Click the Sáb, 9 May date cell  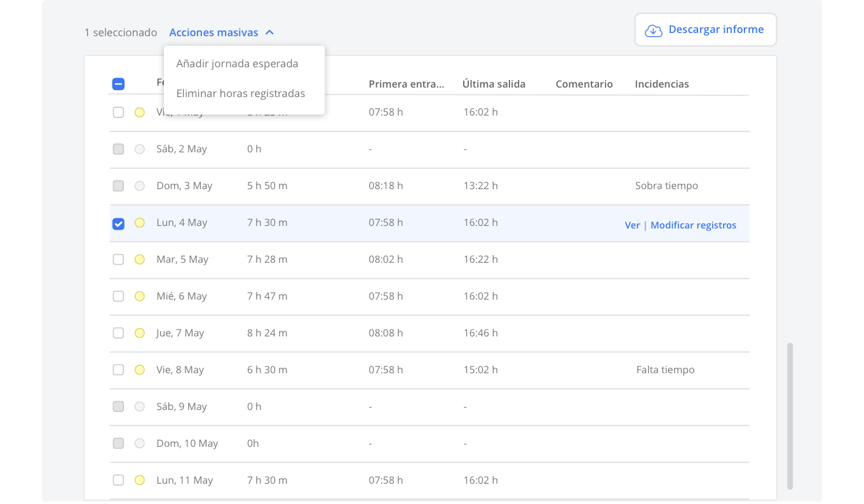[x=182, y=407]
